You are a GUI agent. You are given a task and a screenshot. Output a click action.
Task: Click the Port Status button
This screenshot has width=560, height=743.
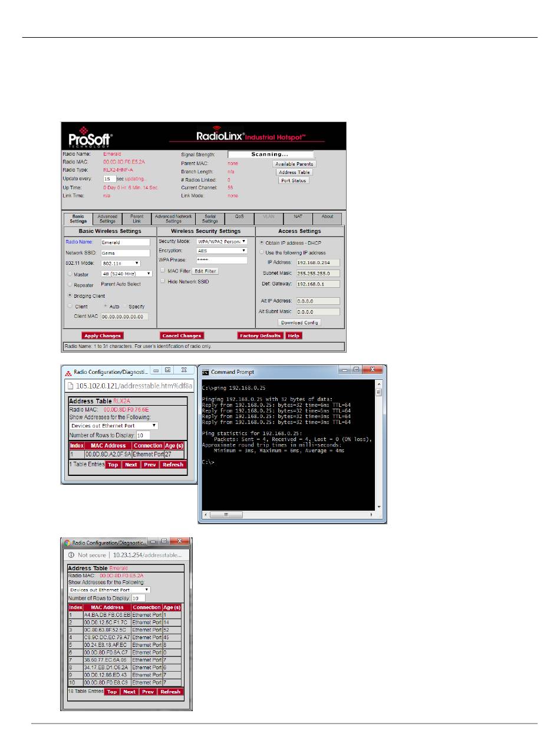click(294, 180)
